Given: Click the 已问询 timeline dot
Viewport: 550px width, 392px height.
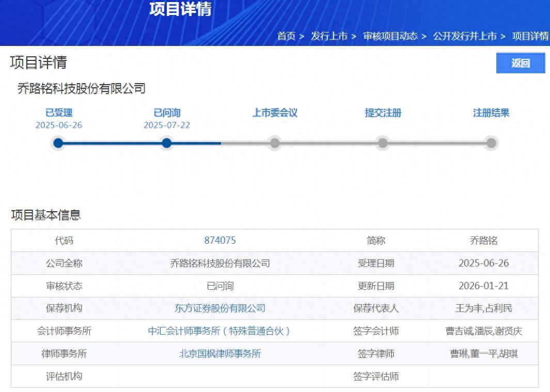Looking at the screenshot, I should [166, 143].
